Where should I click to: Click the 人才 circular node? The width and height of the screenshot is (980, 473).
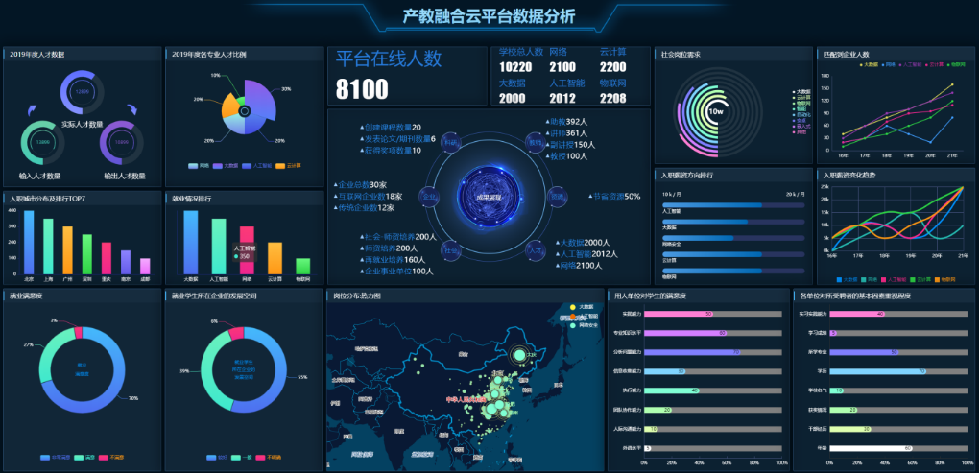(536, 249)
